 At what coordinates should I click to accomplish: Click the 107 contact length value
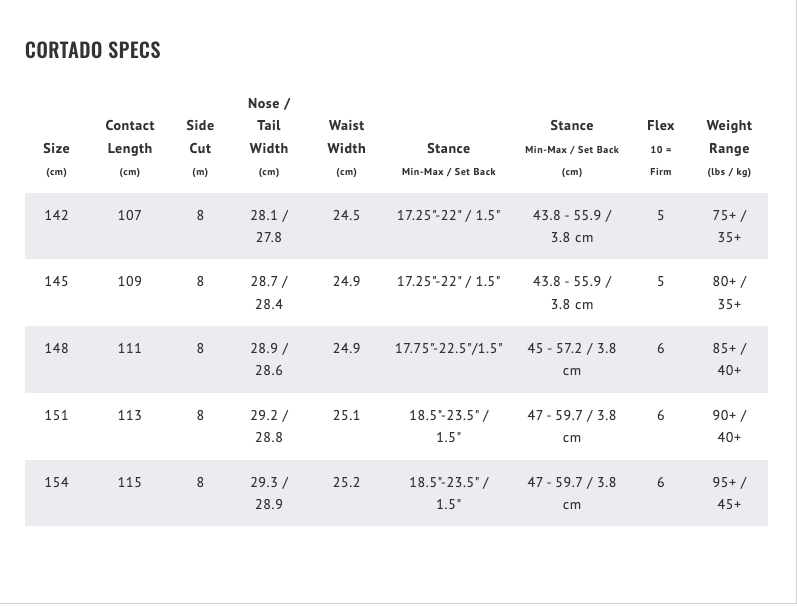(x=130, y=215)
